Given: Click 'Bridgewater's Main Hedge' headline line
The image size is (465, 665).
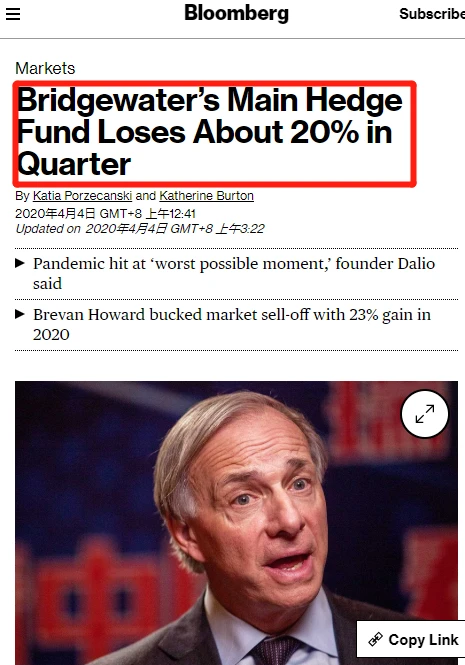Looking at the screenshot, I should [x=210, y=101].
